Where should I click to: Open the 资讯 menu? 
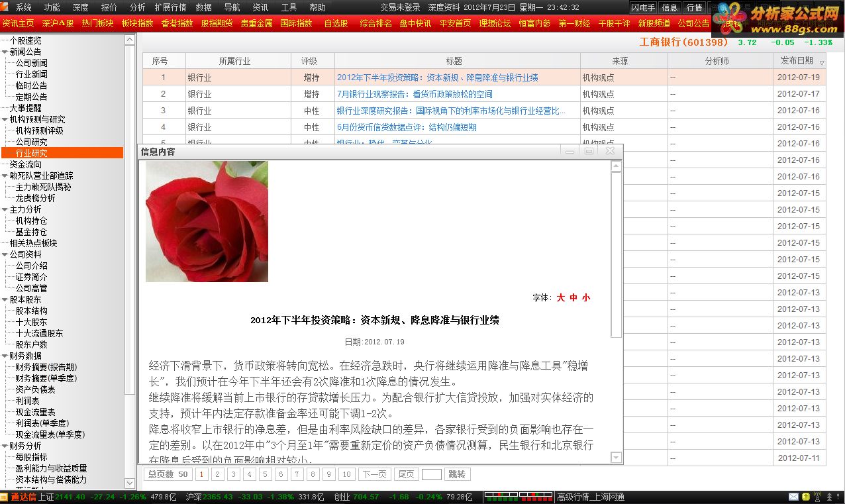coord(260,7)
